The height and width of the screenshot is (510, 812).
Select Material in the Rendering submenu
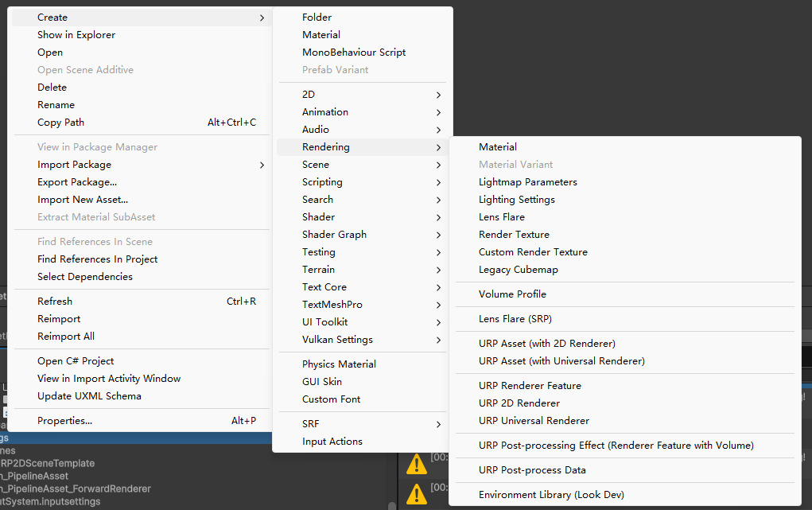(625, 147)
